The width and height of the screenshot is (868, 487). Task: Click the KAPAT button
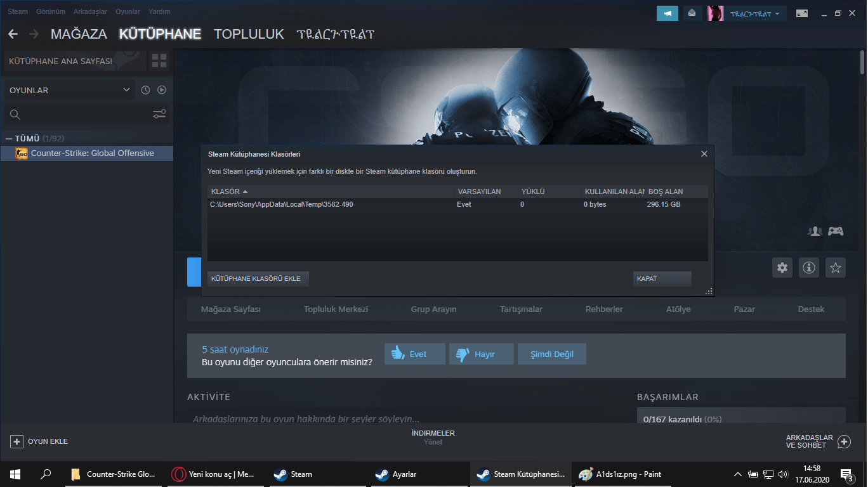[662, 279]
